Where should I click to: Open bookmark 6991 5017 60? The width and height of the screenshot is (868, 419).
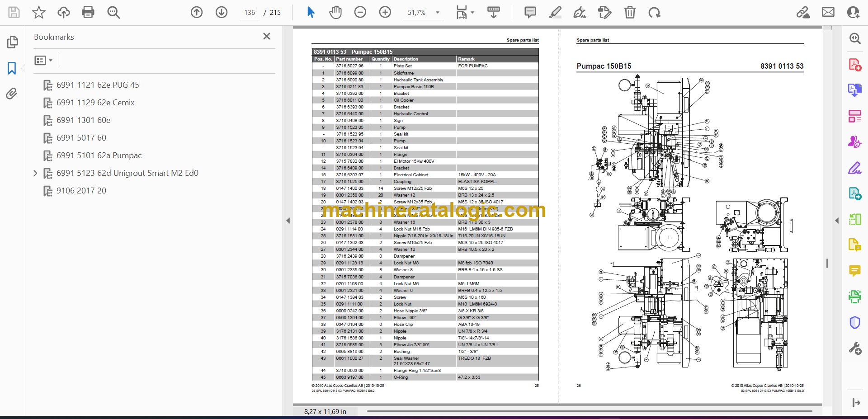click(81, 138)
